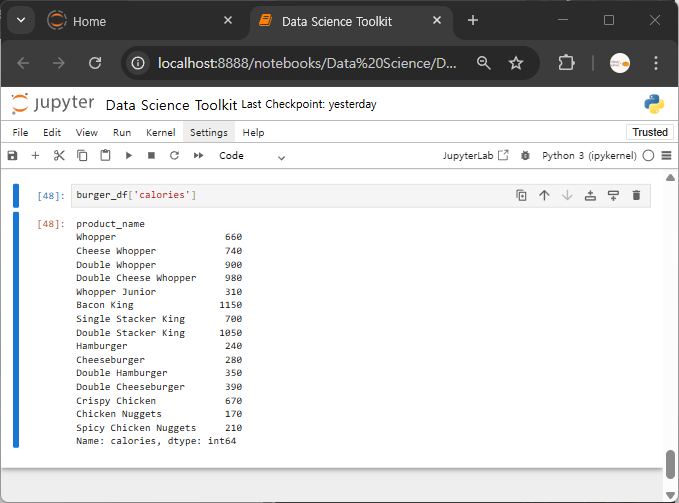The width and height of the screenshot is (679, 503).
Task: Click the Last Checkpoint: yesterday text
Action: point(309,104)
